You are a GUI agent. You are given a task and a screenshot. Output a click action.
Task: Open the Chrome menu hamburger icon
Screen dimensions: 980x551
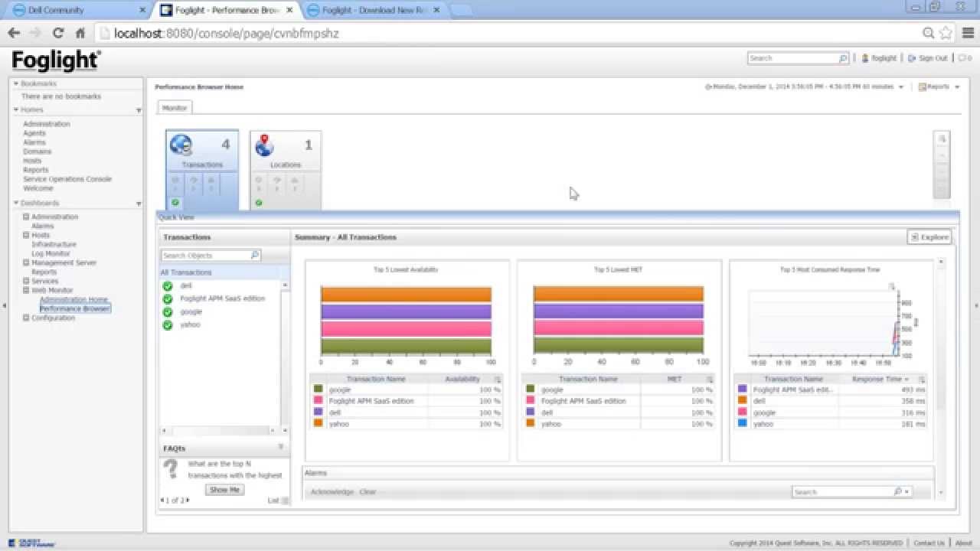(968, 33)
